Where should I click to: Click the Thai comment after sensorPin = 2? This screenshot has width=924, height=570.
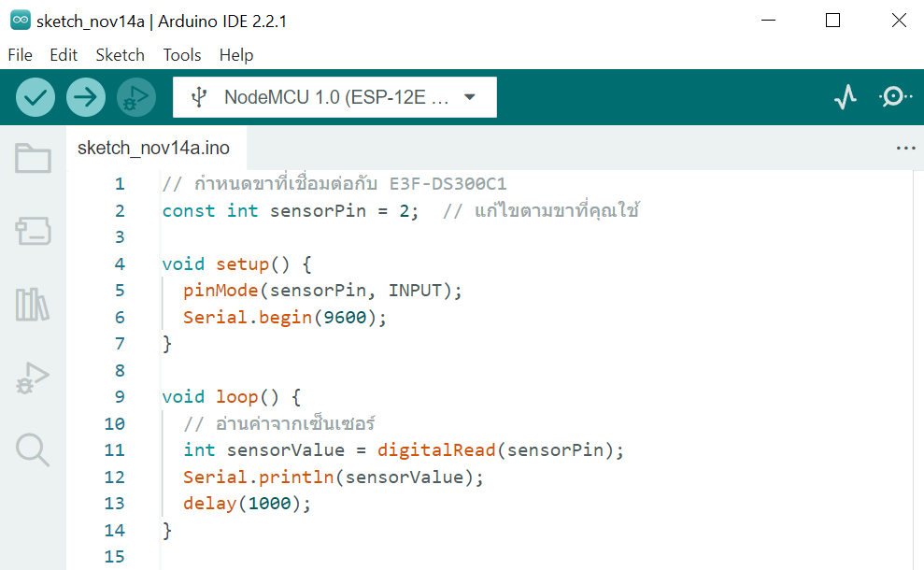pos(542,210)
